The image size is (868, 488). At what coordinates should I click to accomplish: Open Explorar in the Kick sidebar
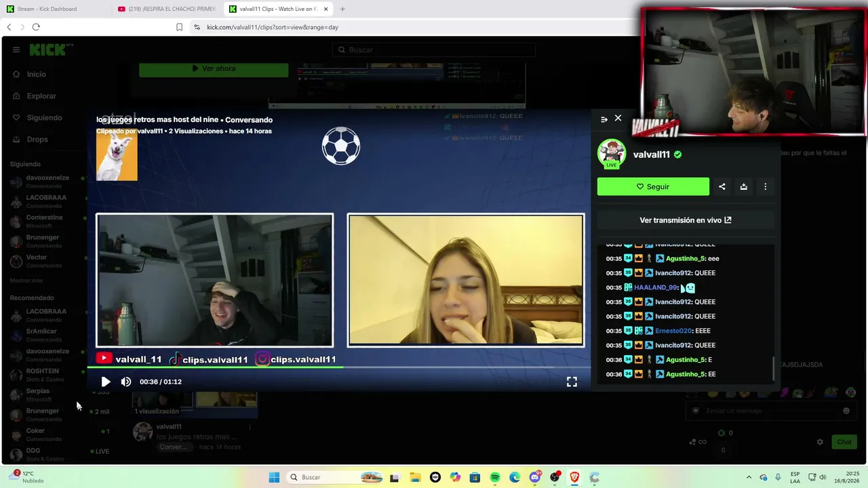pyautogui.click(x=41, y=96)
